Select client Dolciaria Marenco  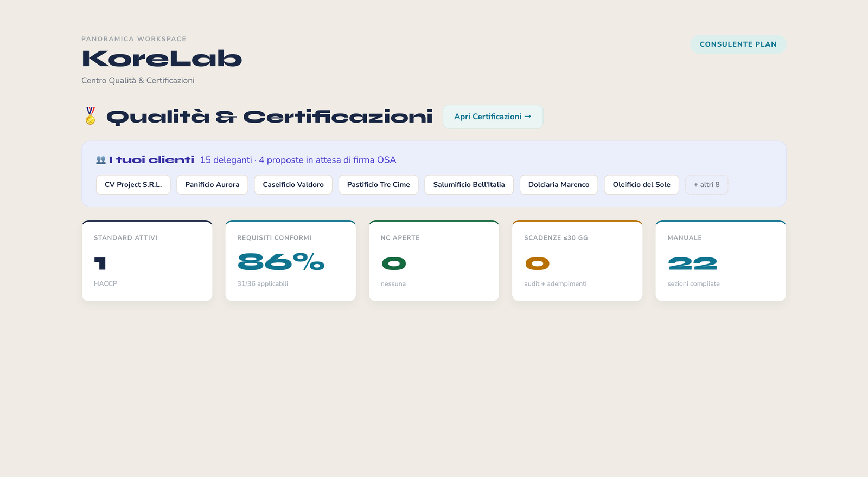click(x=559, y=185)
